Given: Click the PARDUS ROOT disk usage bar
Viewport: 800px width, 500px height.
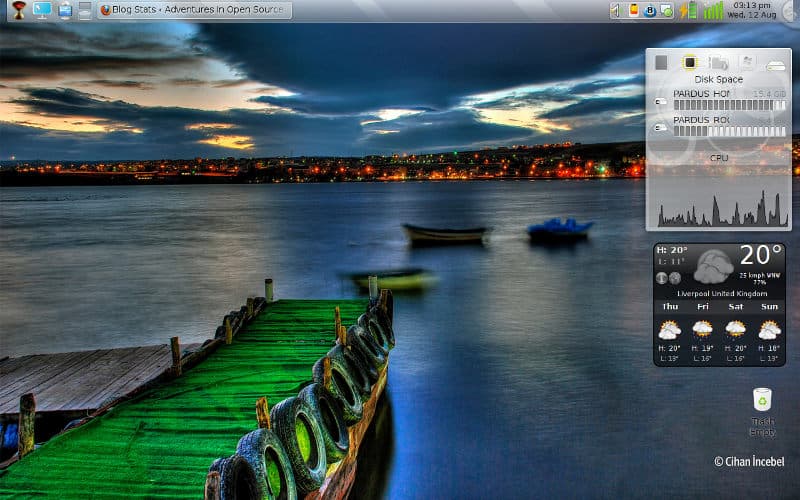Looking at the screenshot, I should tap(729, 131).
